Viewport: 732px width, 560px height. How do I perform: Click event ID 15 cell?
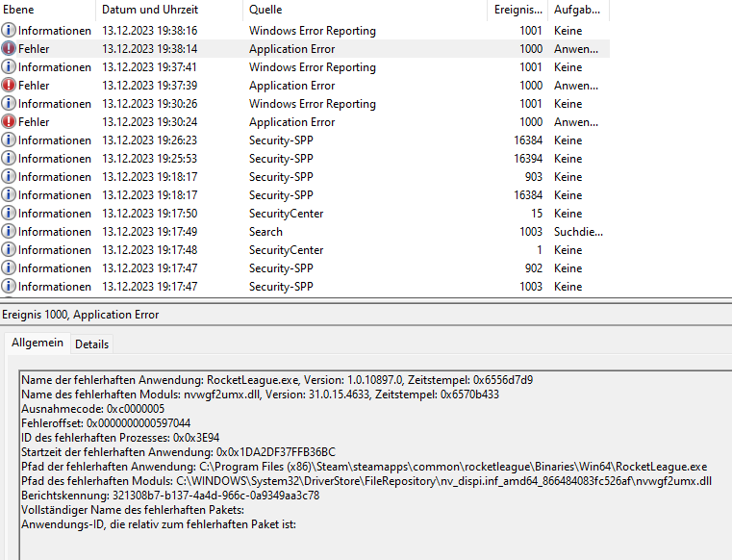(x=537, y=213)
